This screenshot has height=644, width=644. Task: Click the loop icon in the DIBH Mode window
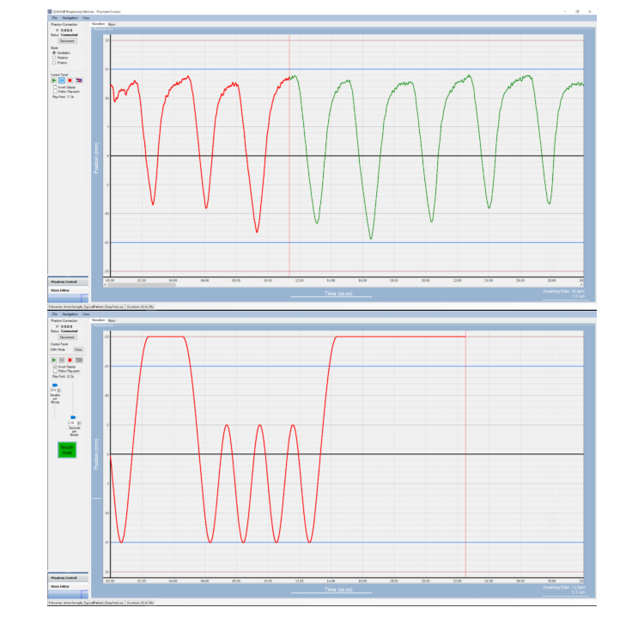(79, 360)
